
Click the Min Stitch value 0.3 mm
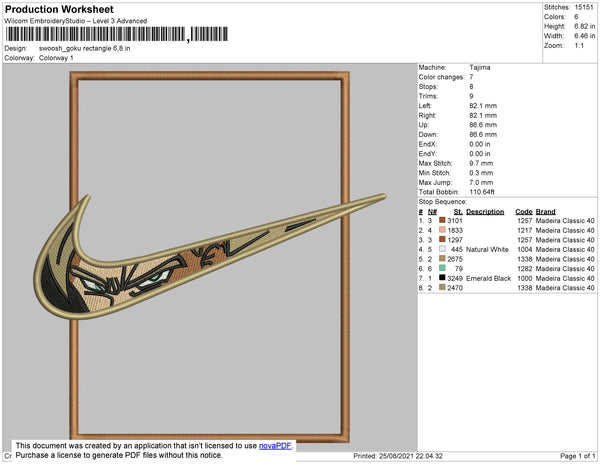point(481,173)
